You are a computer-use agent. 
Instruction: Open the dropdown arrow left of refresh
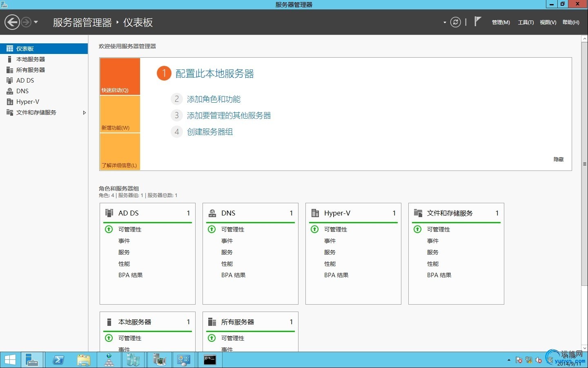(x=445, y=22)
